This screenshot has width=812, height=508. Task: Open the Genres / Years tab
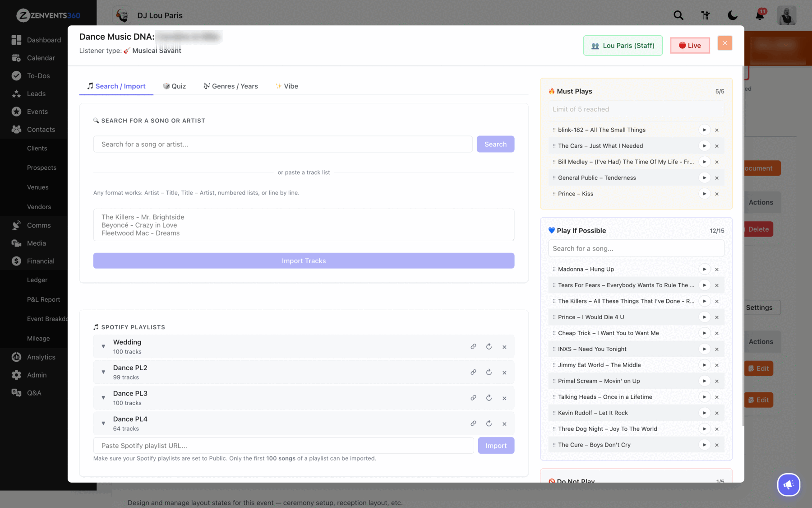click(231, 86)
